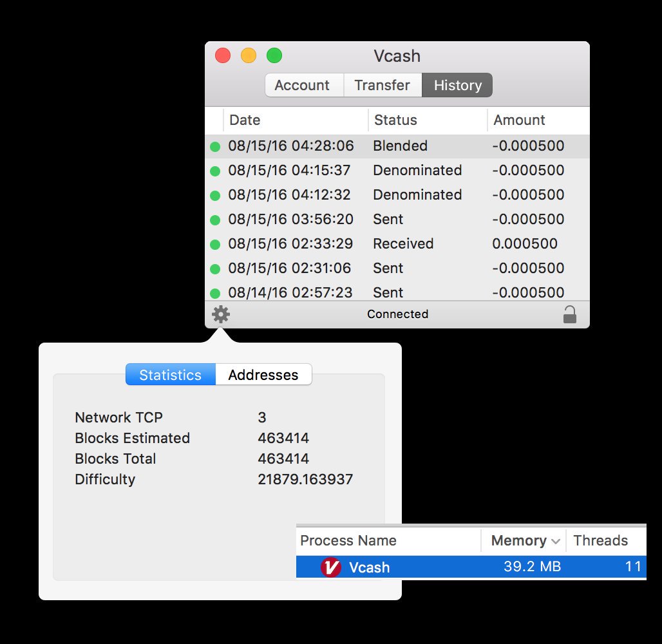Image resolution: width=662 pixels, height=644 pixels.
Task: Maximize Vcash window with green button
Action: tap(274, 55)
